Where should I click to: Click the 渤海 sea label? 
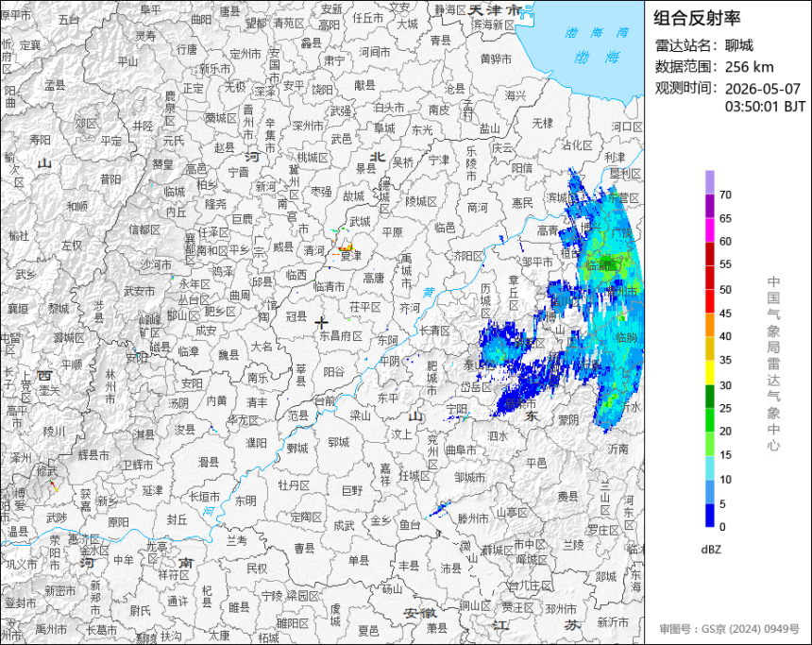coord(597,57)
